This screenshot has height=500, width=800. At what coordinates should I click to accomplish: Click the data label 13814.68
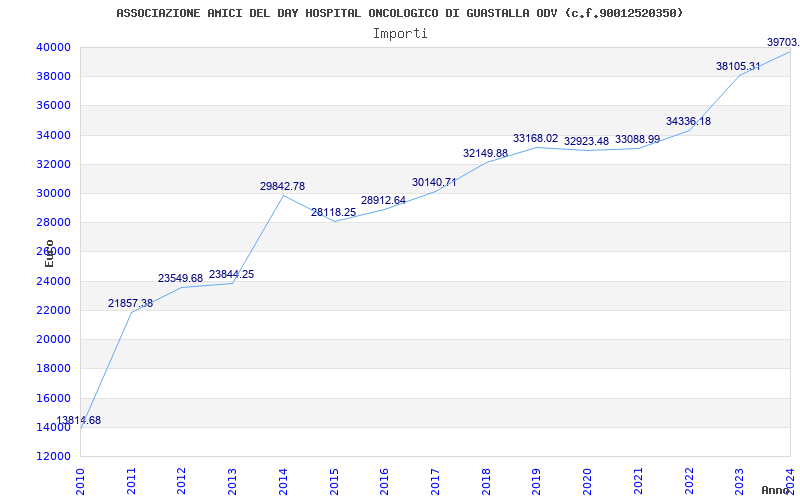click(x=79, y=421)
